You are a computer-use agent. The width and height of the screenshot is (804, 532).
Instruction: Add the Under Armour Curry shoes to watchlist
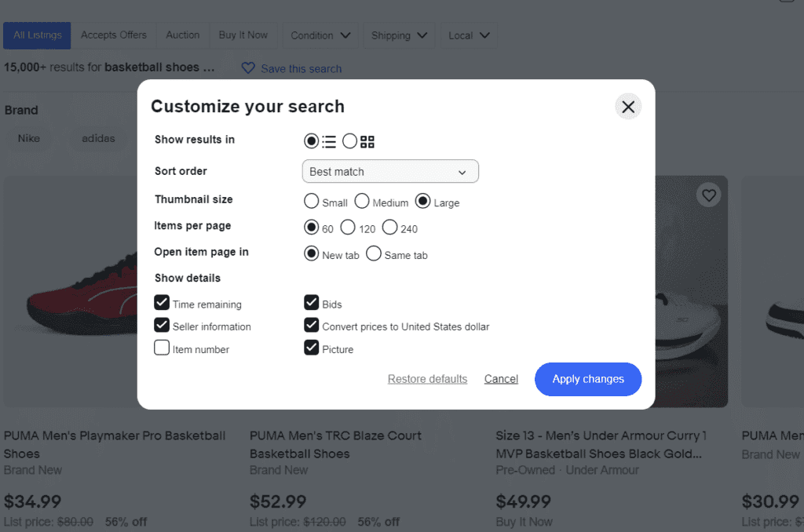tap(708, 195)
